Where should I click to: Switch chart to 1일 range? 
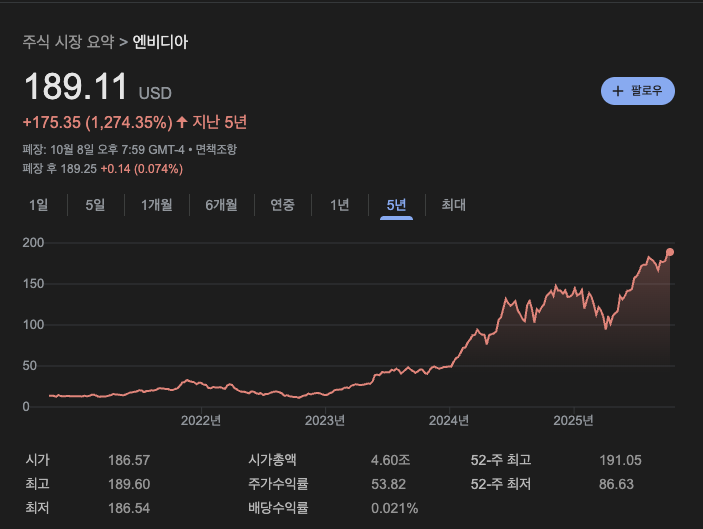click(x=39, y=205)
